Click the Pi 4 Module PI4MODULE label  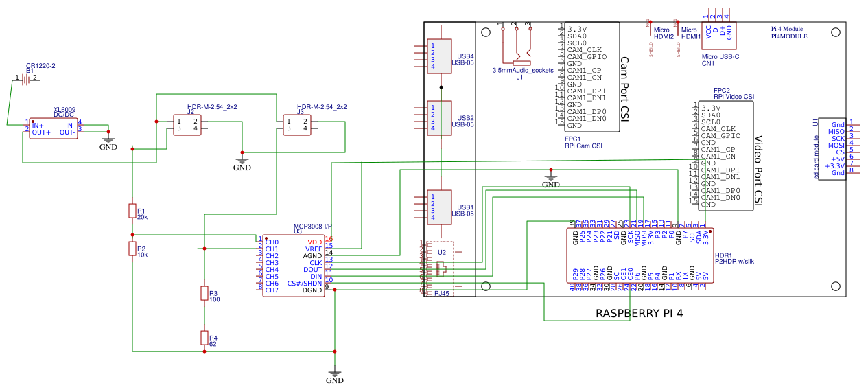click(789, 32)
